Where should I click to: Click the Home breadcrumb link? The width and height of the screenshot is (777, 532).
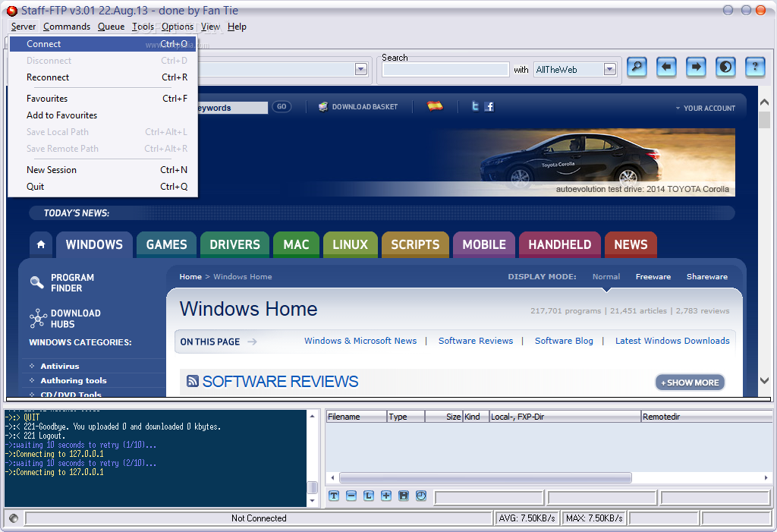tap(190, 277)
